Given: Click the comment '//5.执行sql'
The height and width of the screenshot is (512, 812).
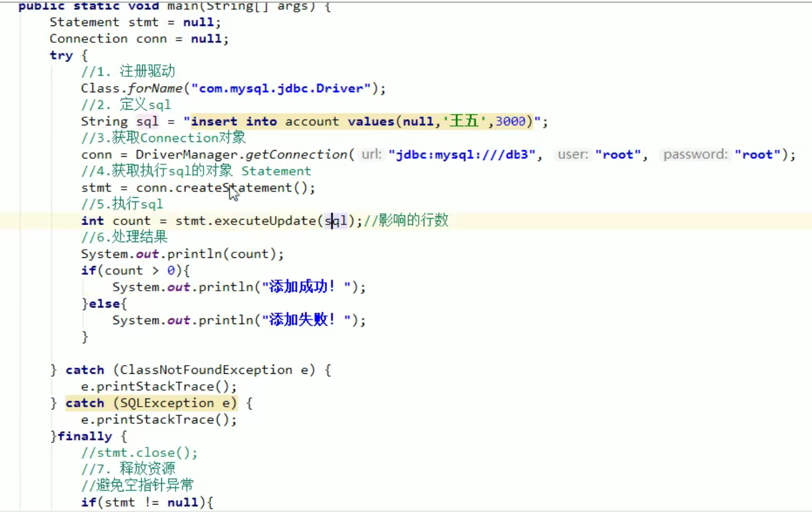Looking at the screenshot, I should coord(122,204).
